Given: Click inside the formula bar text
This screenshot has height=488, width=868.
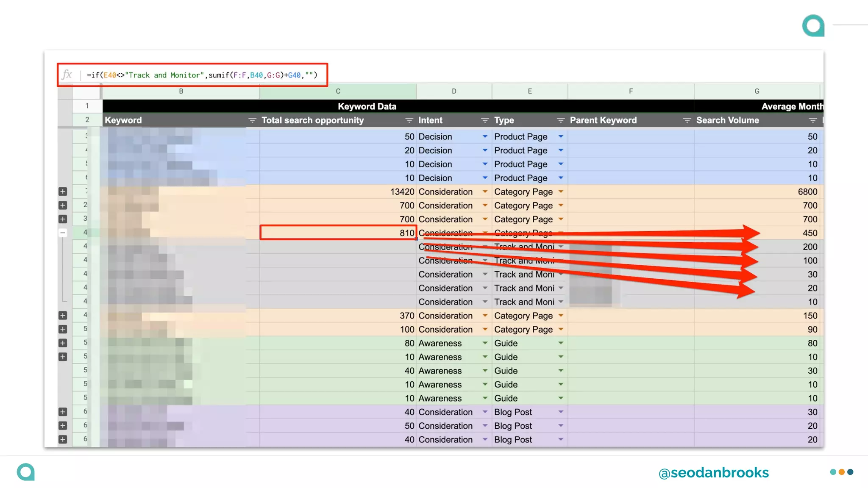Looking at the screenshot, I should [202, 75].
